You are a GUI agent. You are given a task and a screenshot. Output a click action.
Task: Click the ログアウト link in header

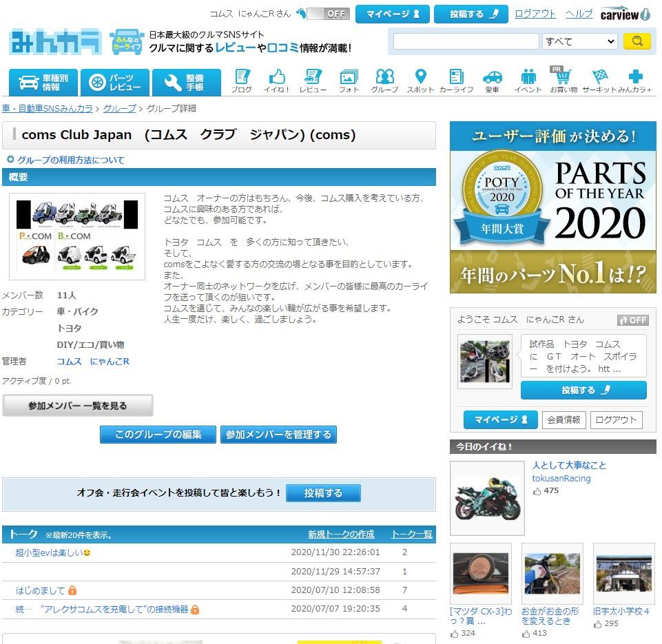click(535, 14)
